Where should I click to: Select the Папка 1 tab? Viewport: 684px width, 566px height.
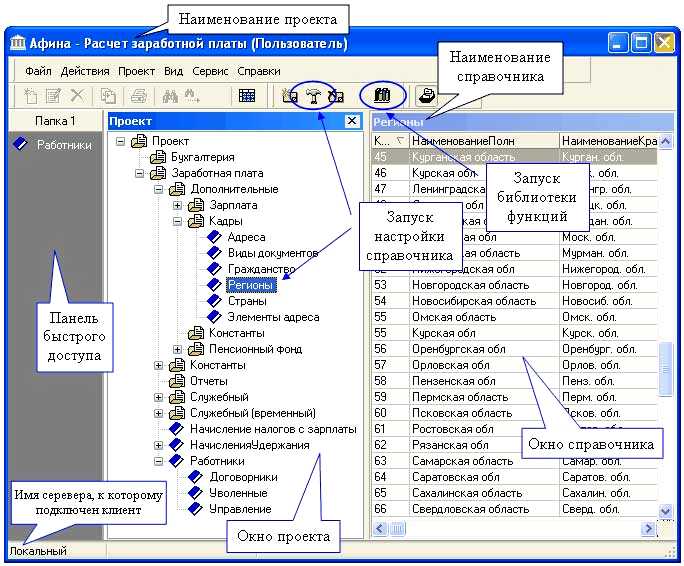click(55, 121)
